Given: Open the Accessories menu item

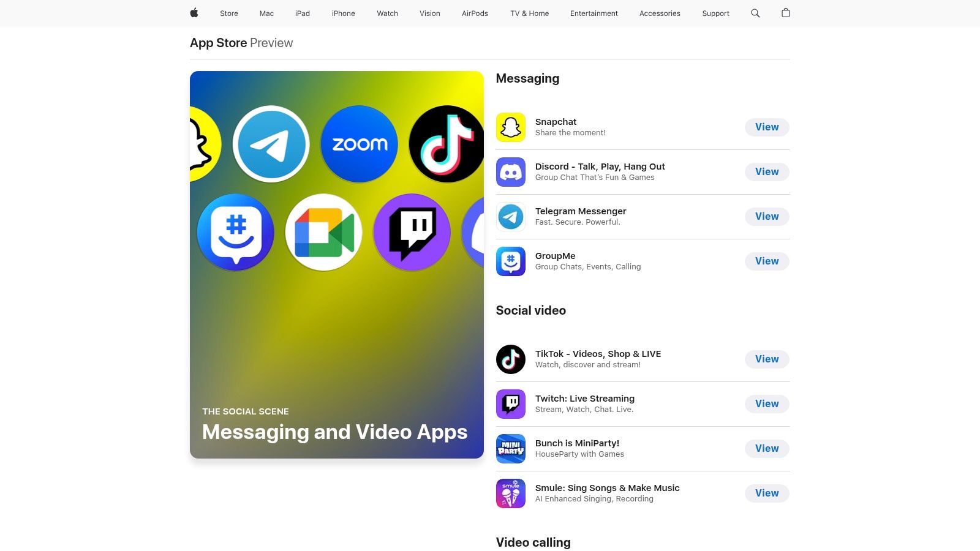Looking at the screenshot, I should [x=660, y=13].
